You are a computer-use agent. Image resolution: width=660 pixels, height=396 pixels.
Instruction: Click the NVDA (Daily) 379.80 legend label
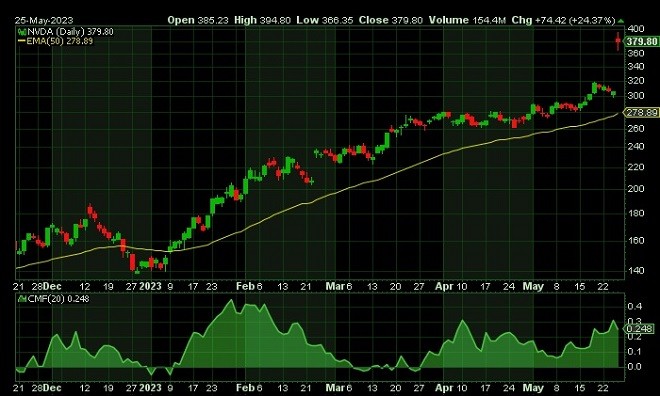coord(70,32)
